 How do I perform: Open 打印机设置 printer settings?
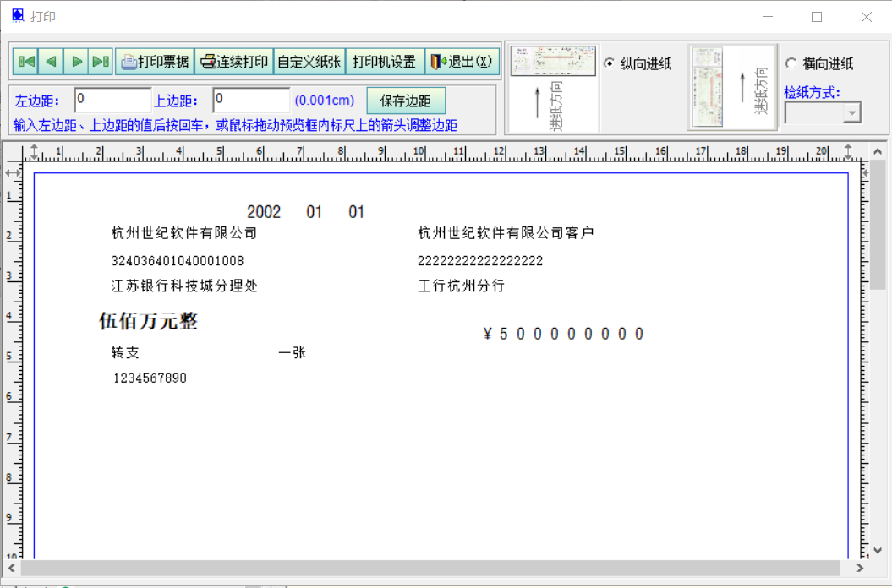385,62
